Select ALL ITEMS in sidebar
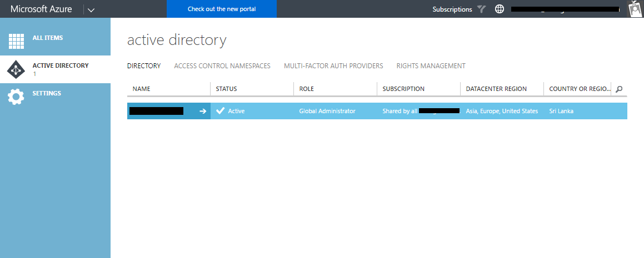644x258 pixels. tap(48, 38)
